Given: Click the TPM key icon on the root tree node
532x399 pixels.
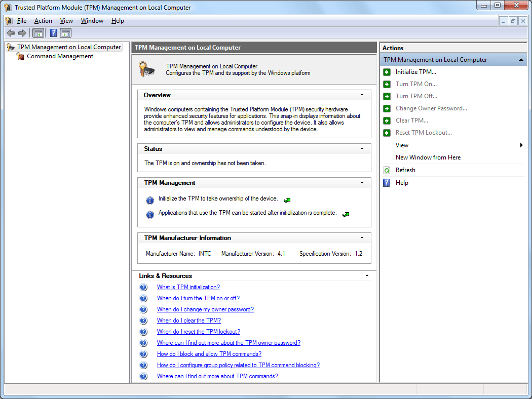Looking at the screenshot, I should click(11, 47).
